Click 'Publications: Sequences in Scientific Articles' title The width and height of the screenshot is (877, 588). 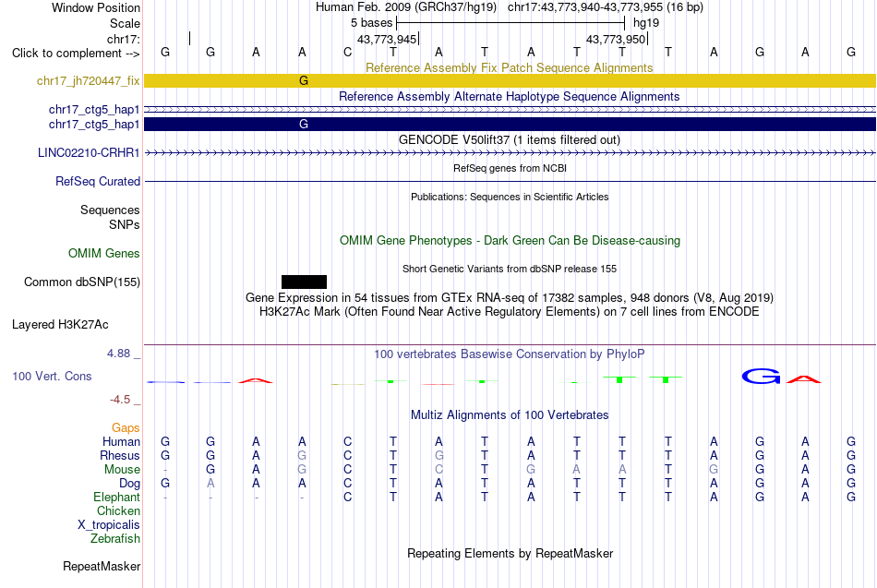[x=510, y=197]
